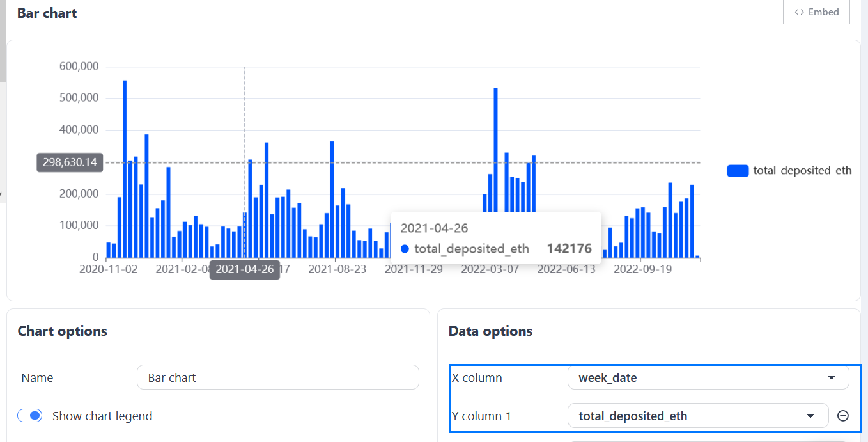The height and width of the screenshot is (442, 868).
Task: Click the 298,630.14 axis pointer label
Action: (70, 162)
